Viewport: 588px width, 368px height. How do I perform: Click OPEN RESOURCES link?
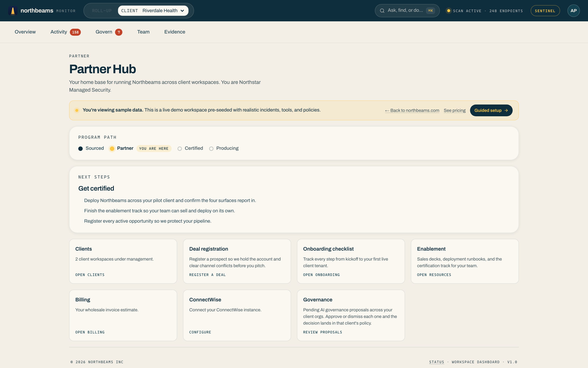pos(434,275)
